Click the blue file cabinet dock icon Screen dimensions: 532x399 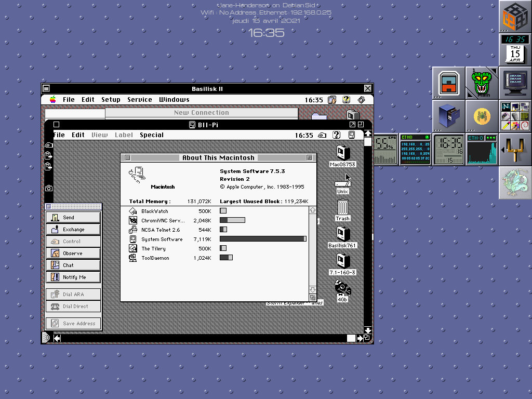pyautogui.click(x=449, y=116)
